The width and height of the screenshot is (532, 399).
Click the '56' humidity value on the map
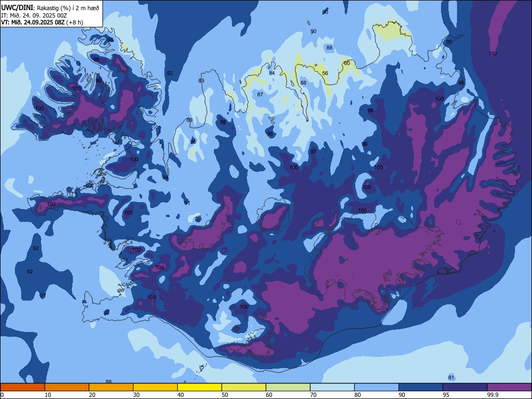pyautogui.click(x=325, y=73)
